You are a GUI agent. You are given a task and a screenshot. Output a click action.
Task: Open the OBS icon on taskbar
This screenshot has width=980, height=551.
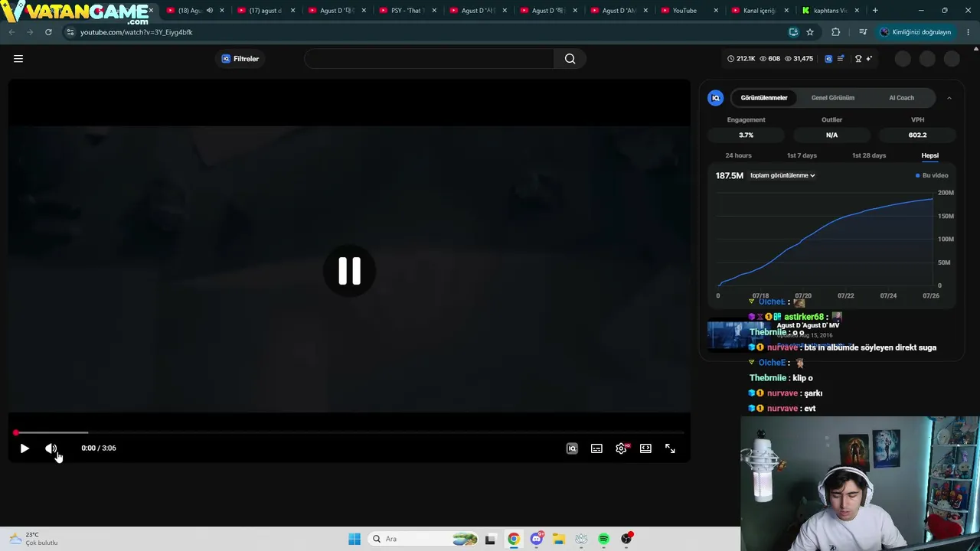click(627, 539)
